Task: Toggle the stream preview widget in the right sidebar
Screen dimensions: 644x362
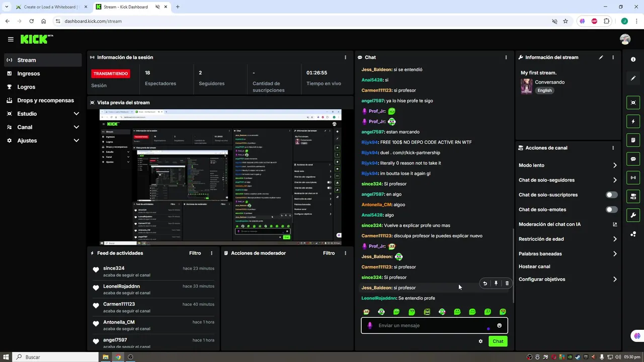Action: coord(633,103)
